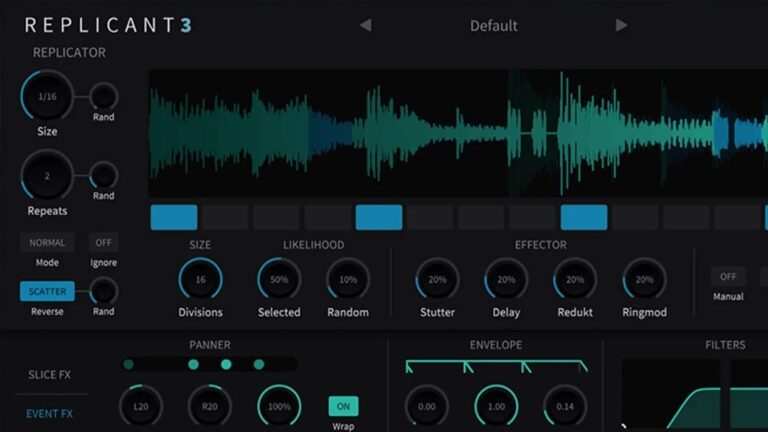Click the Stutter effector knob
This screenshot has height=432, width=768.
pyautogui.click(x=437, y=279)
